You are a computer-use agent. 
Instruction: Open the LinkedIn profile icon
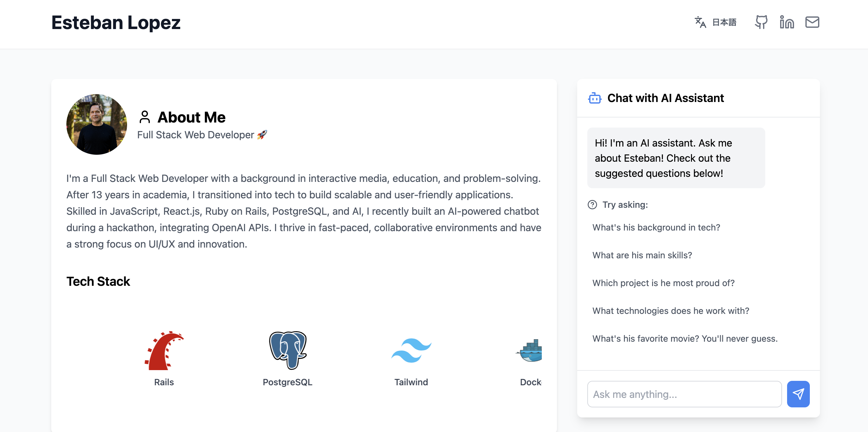click(786, 22)
